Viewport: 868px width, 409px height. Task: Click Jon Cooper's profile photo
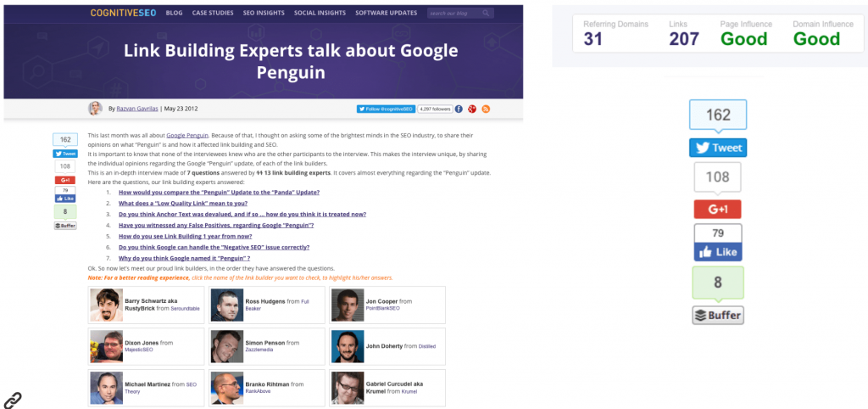348,305
